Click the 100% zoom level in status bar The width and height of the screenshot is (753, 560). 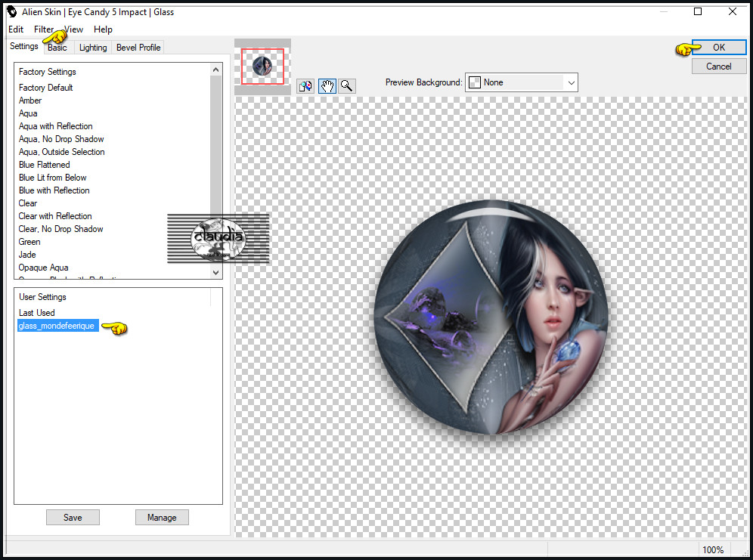tap(713, 550)
